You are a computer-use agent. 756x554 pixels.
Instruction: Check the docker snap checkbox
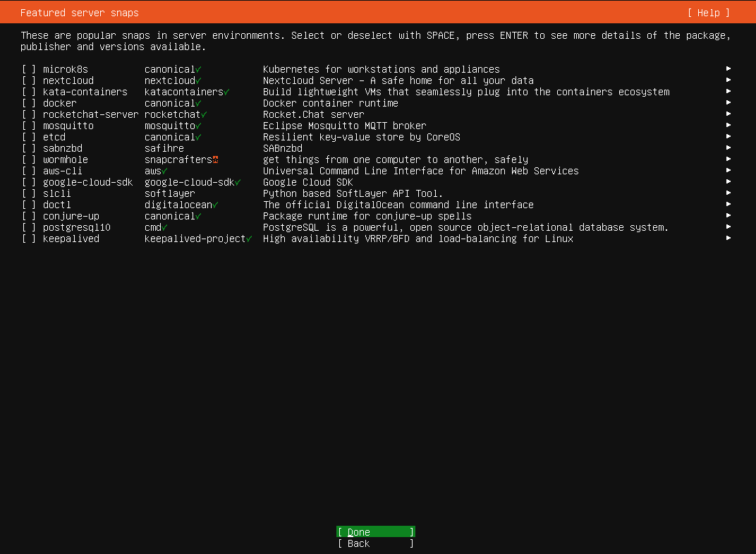click(28, 103)
